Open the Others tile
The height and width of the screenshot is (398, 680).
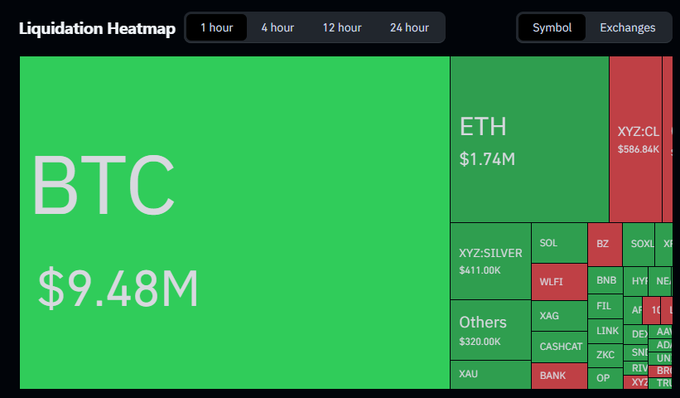pos(491,330)
